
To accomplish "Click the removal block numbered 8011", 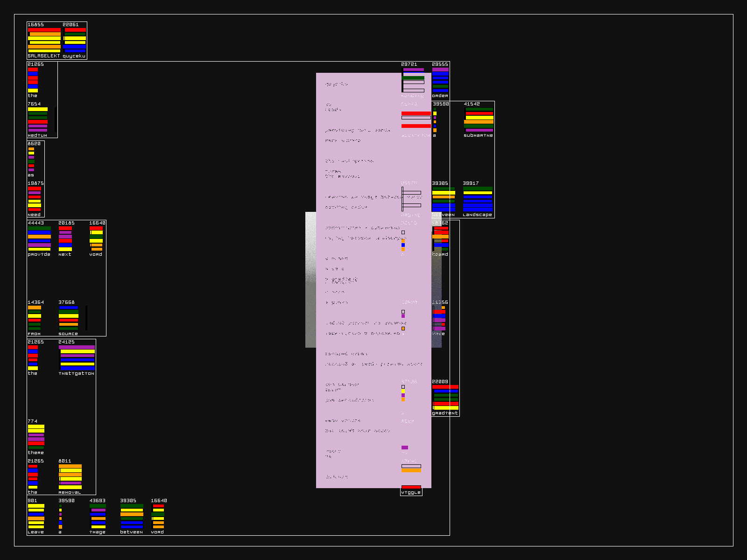I will click(70, 476).
